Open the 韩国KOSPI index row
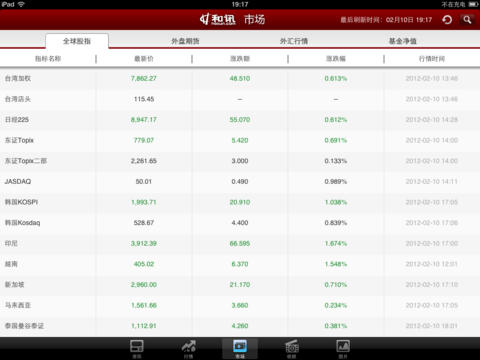The height and width of the screenshot is (360, 480). coord(240,202)
